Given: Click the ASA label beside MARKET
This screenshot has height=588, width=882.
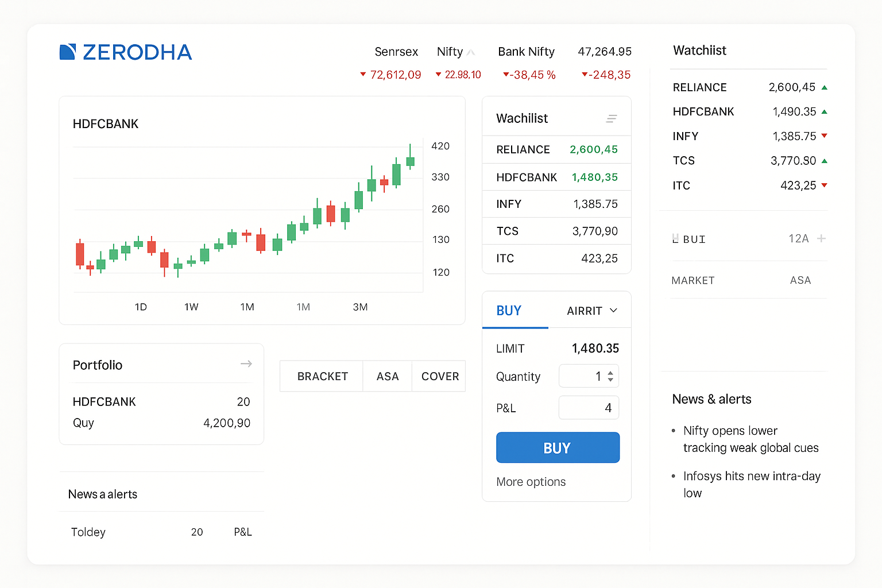Looking at the screenshot, I should pyautogui.click(x=800, y=280).
